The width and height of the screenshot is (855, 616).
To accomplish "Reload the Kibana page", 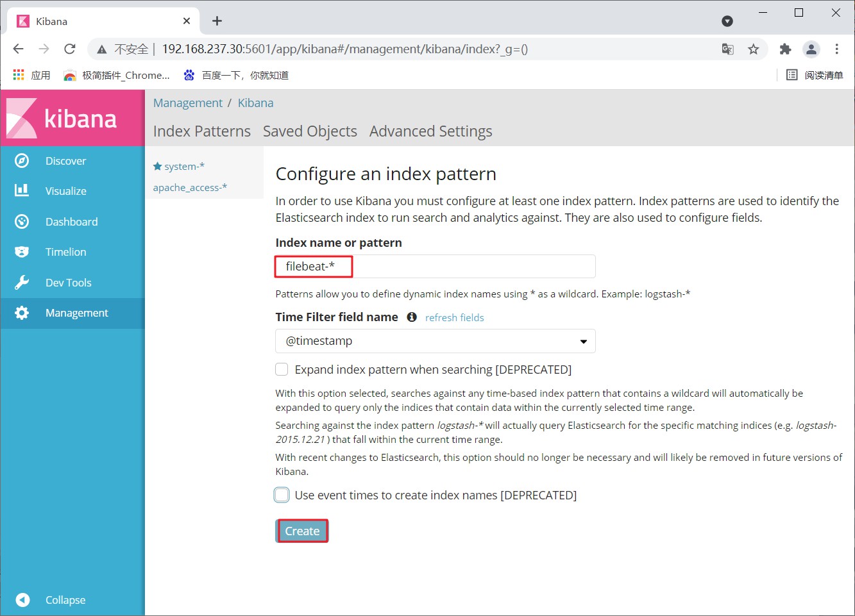I will coord(70,49).
